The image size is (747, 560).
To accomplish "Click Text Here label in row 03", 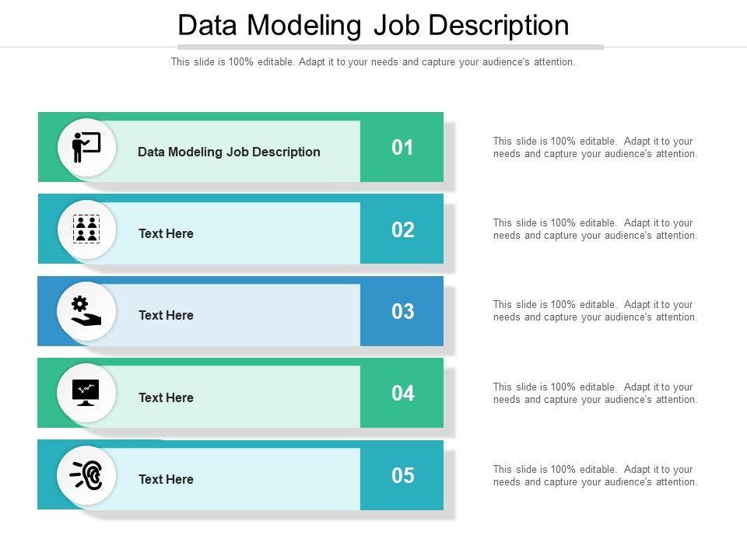I will pos(166,315).
